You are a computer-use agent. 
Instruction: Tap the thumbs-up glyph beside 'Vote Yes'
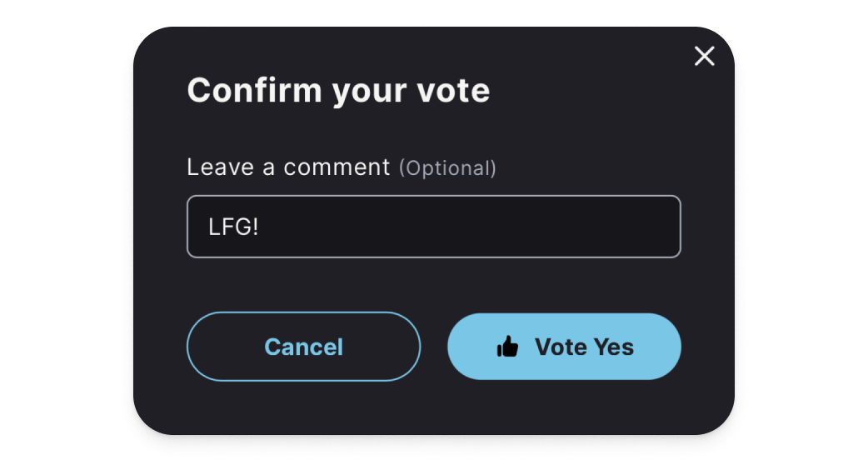pyautogui.click(x=507, y=347)
